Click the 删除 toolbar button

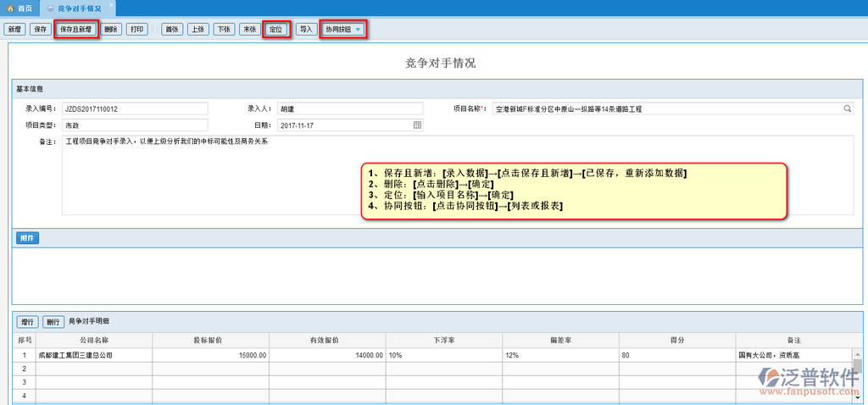click(x=110, y=29)
